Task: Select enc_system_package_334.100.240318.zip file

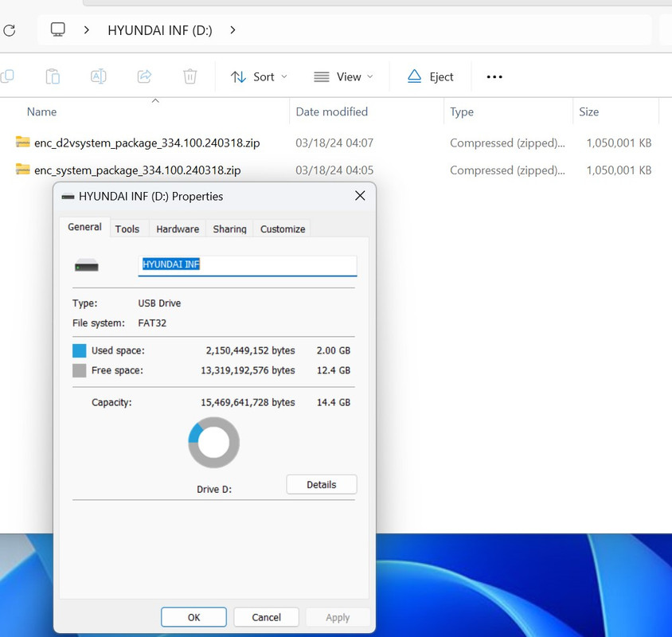Action: [x=137, y=170]
